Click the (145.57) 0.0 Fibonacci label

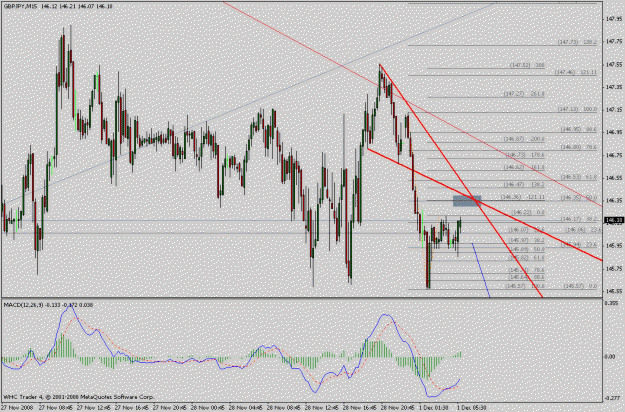coord(580,286)
